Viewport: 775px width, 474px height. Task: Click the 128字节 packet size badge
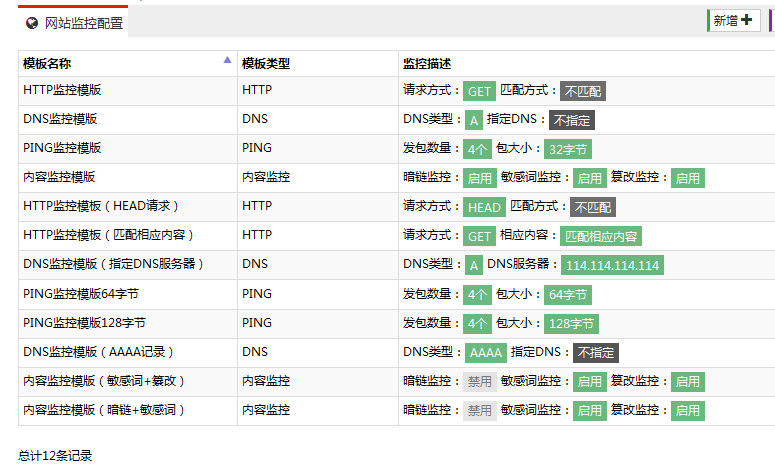click(571, 323)
